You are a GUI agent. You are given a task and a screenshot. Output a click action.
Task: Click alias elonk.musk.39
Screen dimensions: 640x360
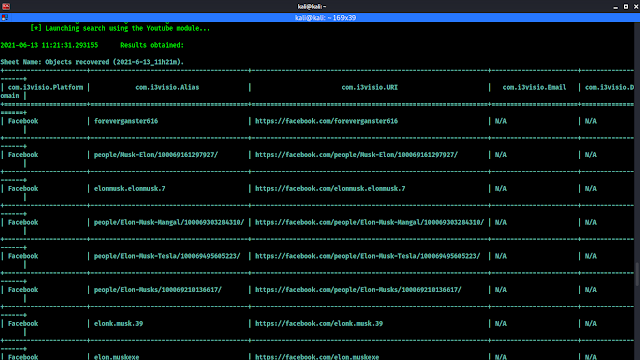[118, 324]
